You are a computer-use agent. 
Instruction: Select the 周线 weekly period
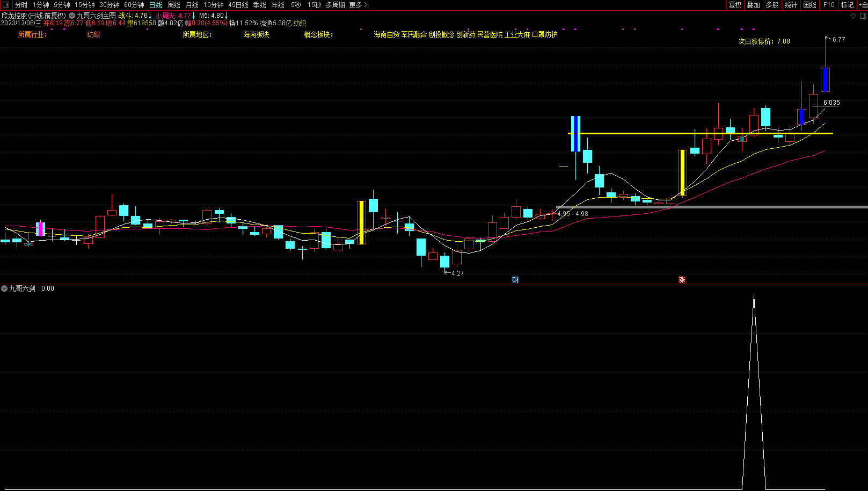tap(174, 5)
